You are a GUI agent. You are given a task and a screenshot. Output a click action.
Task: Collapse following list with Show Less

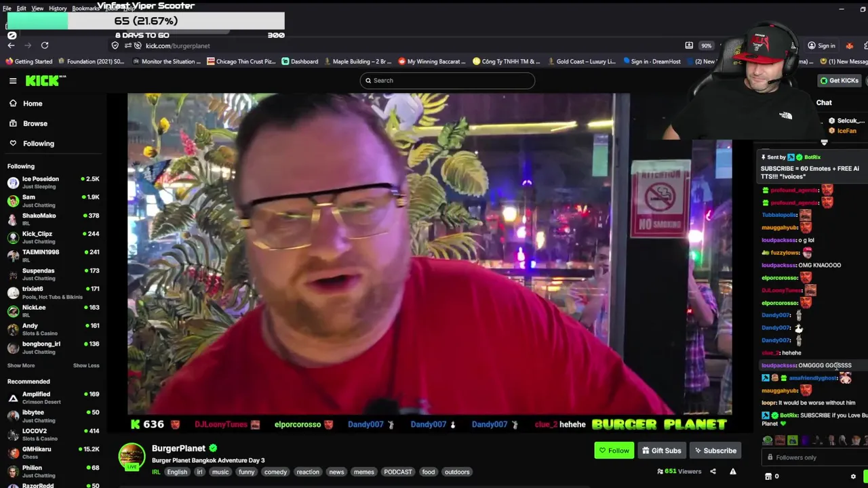click(86, 365)
